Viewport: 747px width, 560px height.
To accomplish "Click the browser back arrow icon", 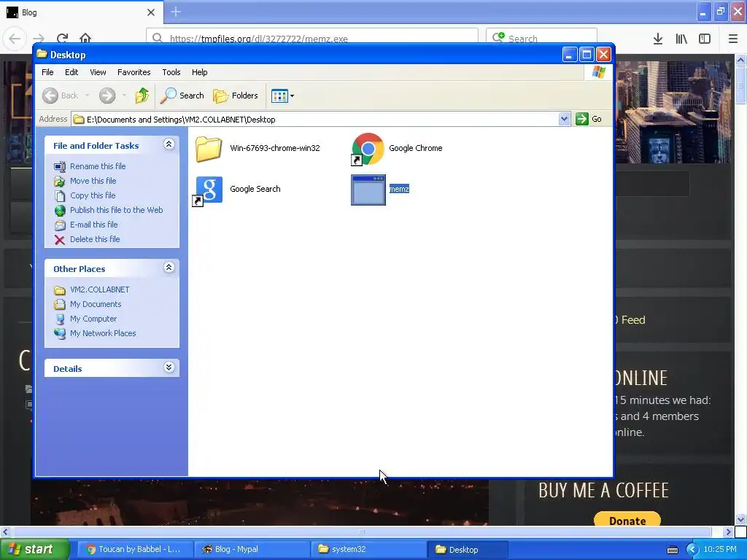I will [15, 39].
